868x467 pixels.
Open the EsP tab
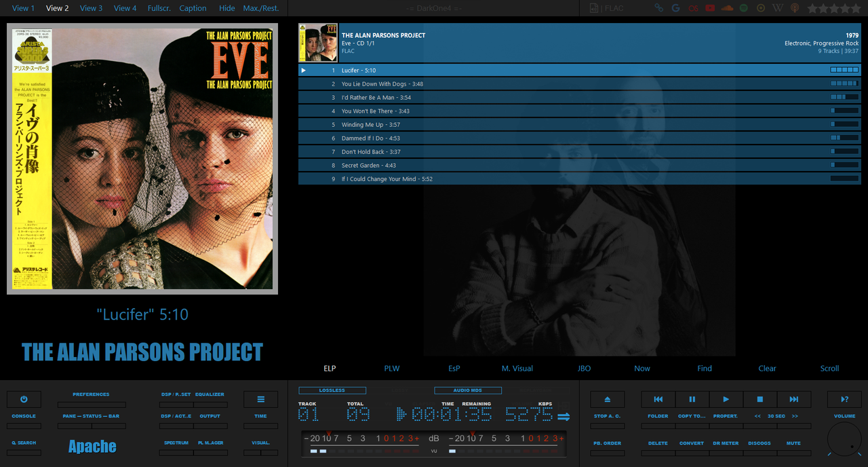click(454, 369)
